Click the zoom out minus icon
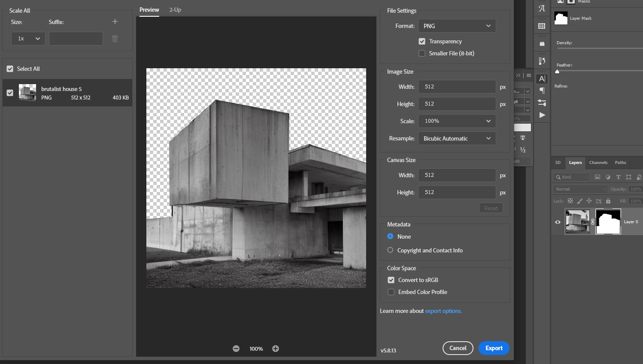 236,349
